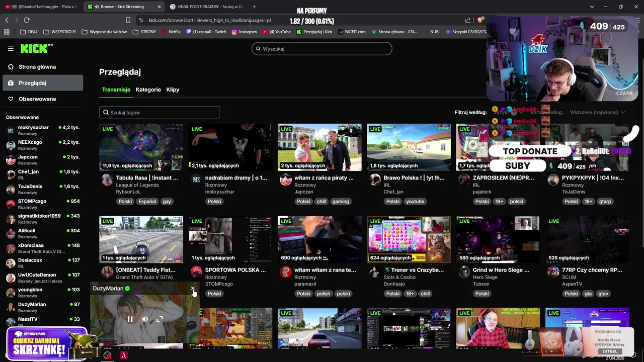Select Przeglądaj in the sidebar
The image size is (644, 362).
[43, 83]
